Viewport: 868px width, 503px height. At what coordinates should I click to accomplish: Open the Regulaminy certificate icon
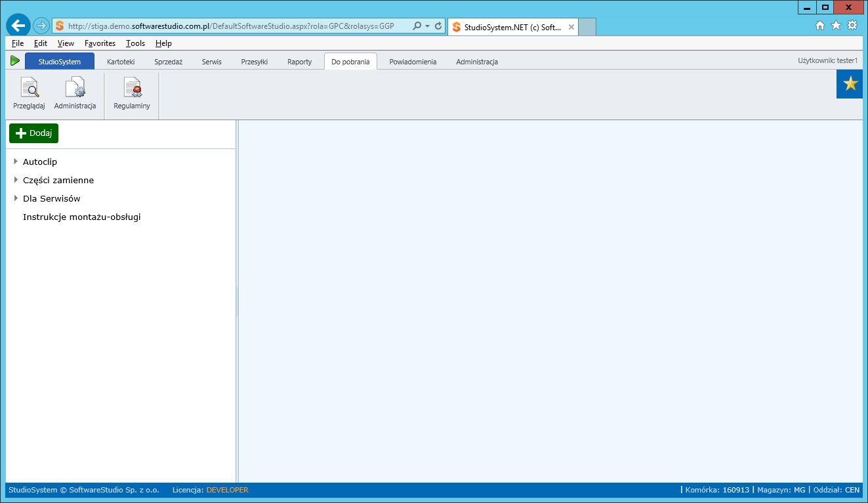[x=132, y=87]
